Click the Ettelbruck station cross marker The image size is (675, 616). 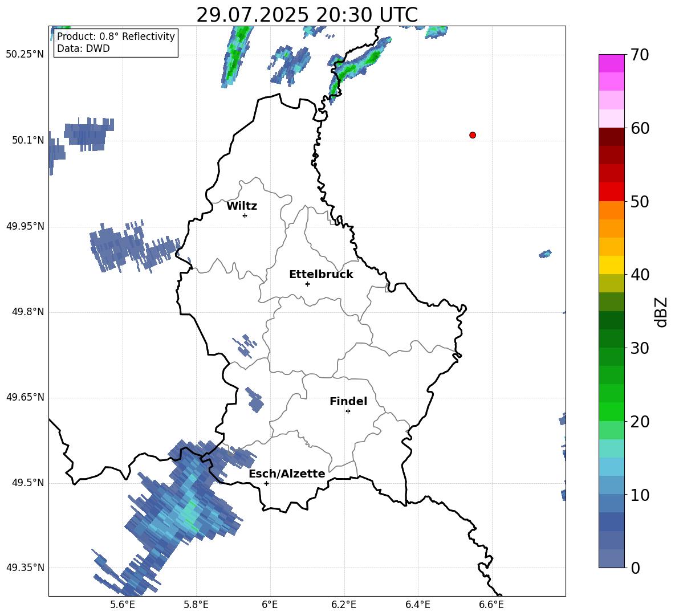(x=307, y=284)
